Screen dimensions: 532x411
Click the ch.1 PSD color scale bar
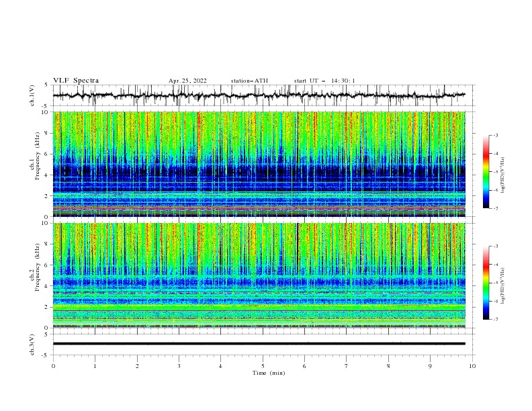[x=486, y=172]
